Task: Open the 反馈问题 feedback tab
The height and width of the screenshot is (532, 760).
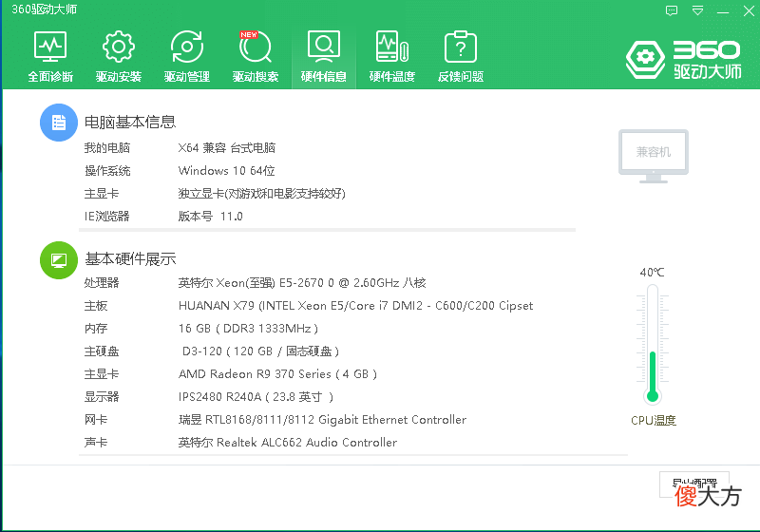Action: click(461, 56)
